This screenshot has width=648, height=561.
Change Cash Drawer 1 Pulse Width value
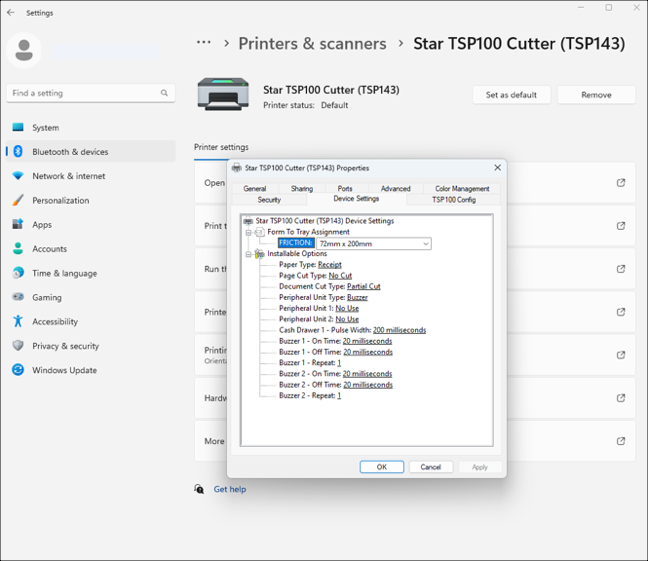coord(399,330)
